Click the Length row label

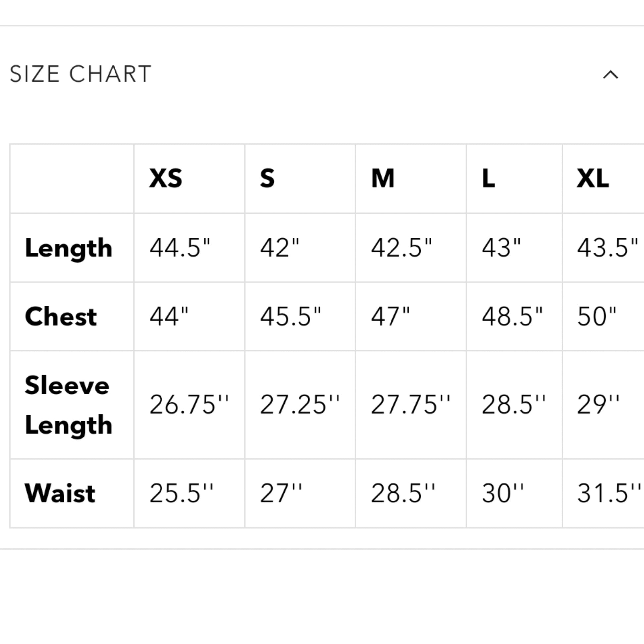point(69,249)
